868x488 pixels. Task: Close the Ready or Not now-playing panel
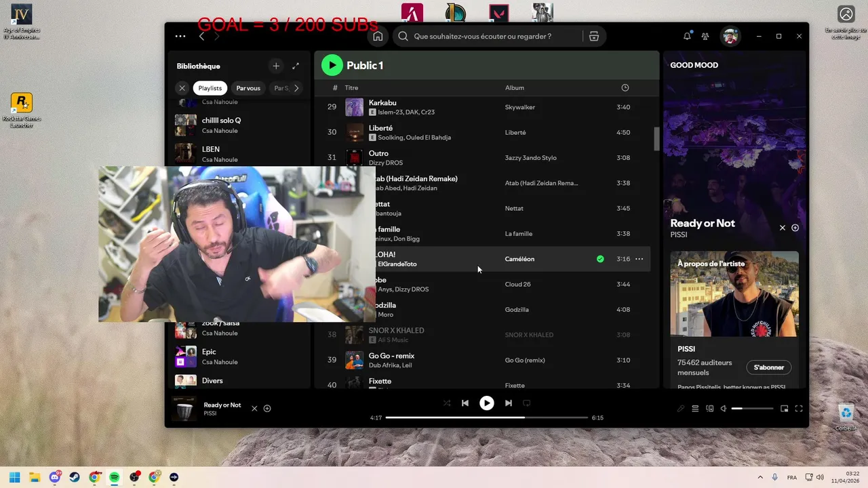tap(782, 228)
